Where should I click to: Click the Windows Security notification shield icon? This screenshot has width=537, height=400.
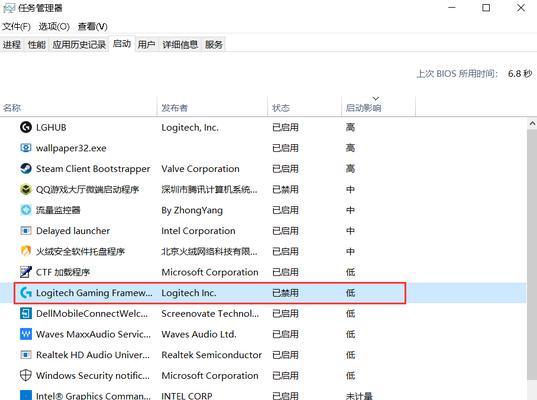coord(26,375)
